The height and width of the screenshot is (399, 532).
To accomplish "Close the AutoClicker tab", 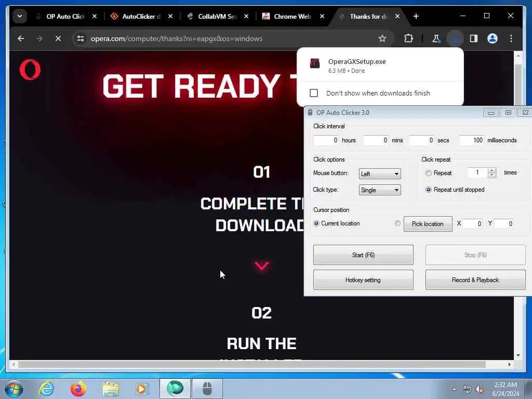I will click(x=170, y=16).
